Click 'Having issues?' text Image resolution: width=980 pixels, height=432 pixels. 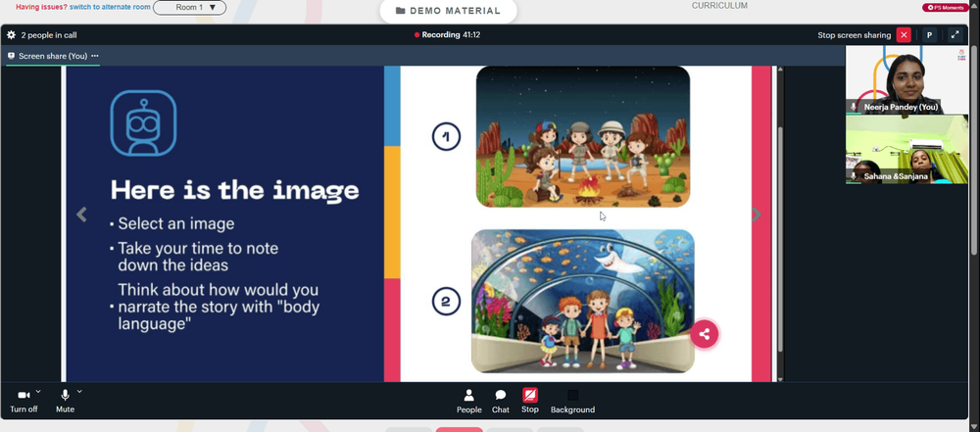tap(42, 8)
